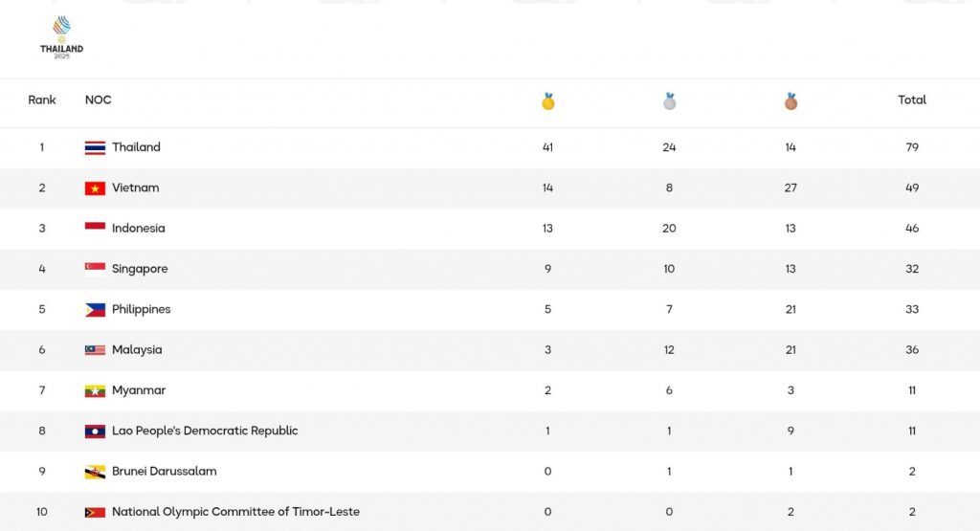Screen dimensions: 980x531
Task: Click Timor-Leste's bronze count 2
Action: [791, 512]
